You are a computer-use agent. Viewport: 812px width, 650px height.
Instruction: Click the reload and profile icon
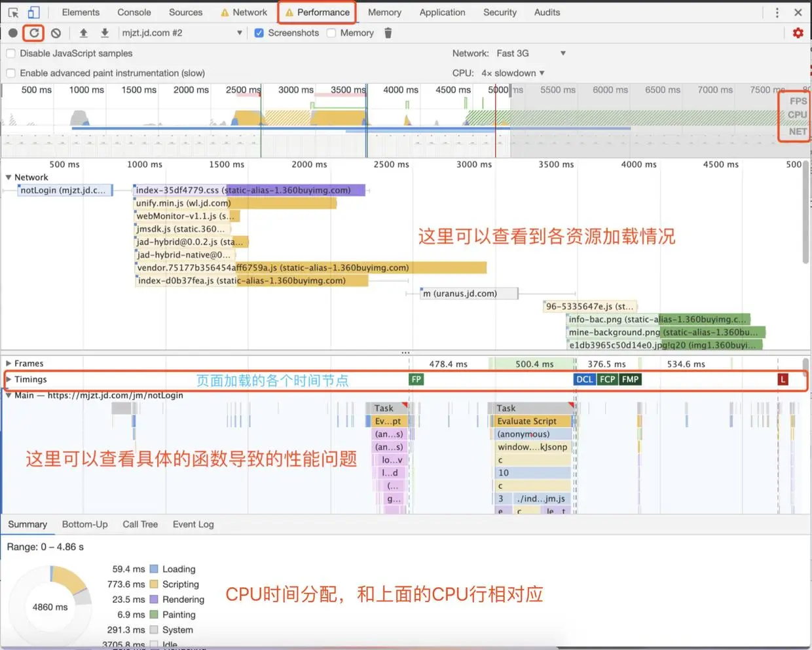[x=34, y=33]
